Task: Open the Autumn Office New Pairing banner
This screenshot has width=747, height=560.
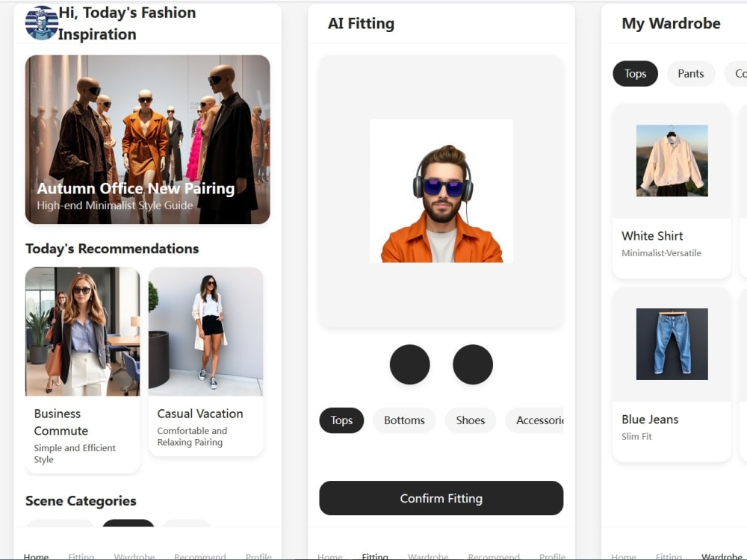Action: point(148,139)
